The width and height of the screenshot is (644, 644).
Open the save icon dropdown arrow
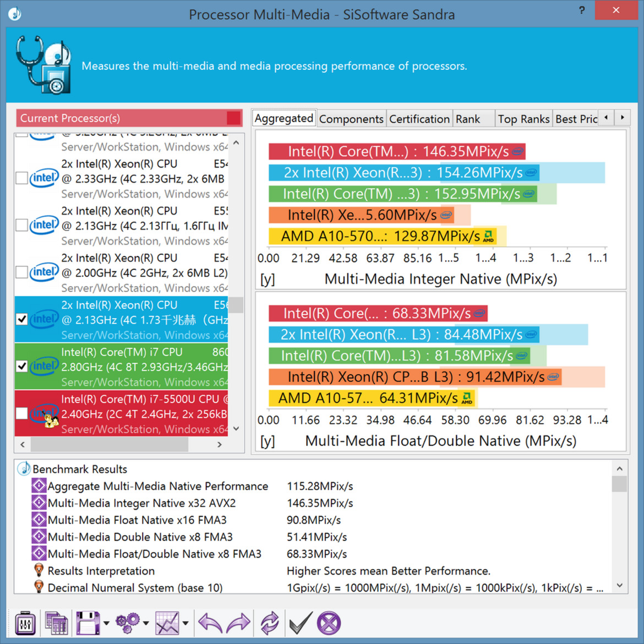[106, 624]
